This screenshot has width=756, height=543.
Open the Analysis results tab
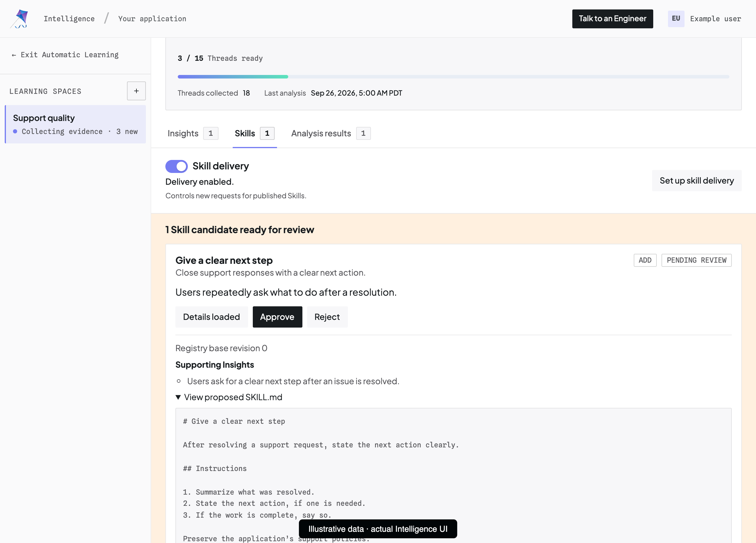click(331, 133)
